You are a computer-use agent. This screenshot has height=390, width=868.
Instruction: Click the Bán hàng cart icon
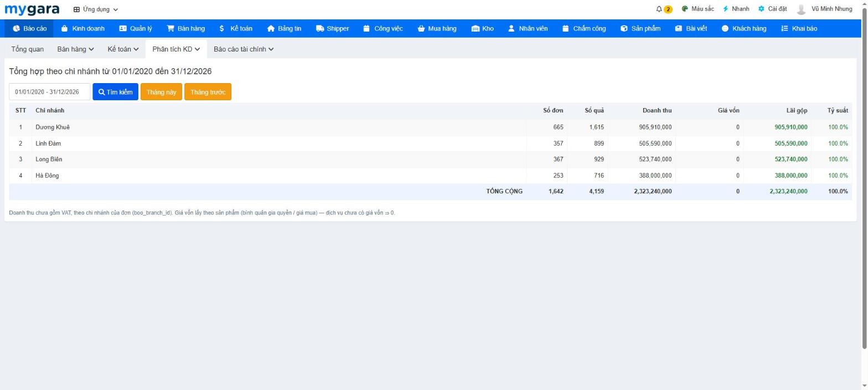170,28
